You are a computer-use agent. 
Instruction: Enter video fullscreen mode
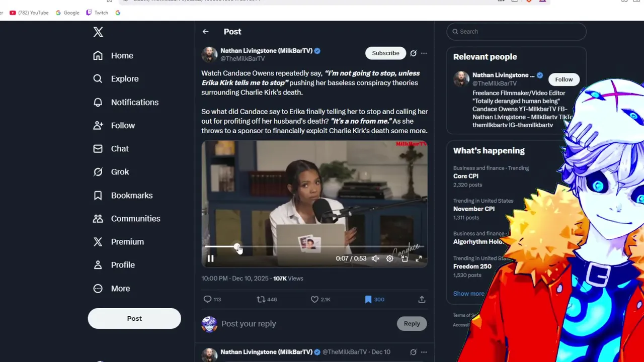coord(419,258)
